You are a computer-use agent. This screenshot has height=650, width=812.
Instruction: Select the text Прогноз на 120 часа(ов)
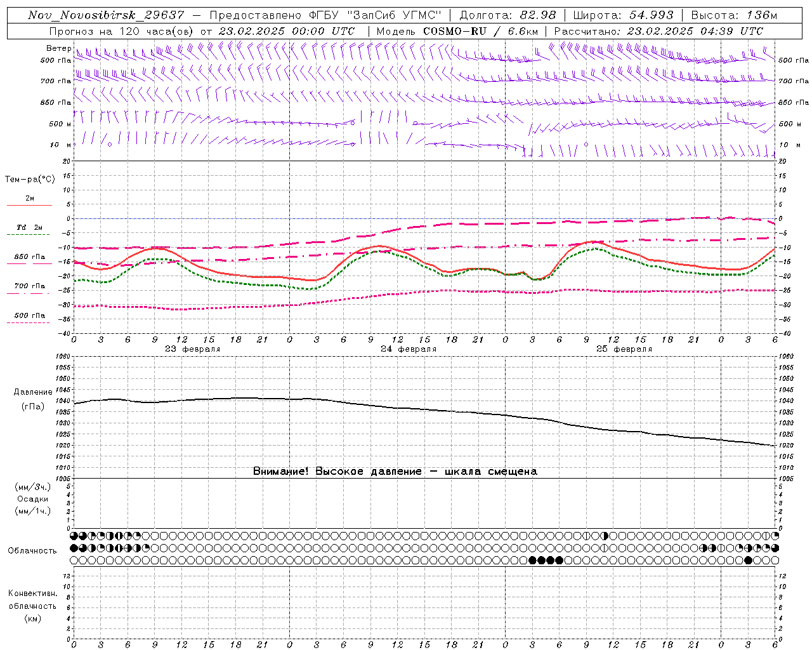122,31
